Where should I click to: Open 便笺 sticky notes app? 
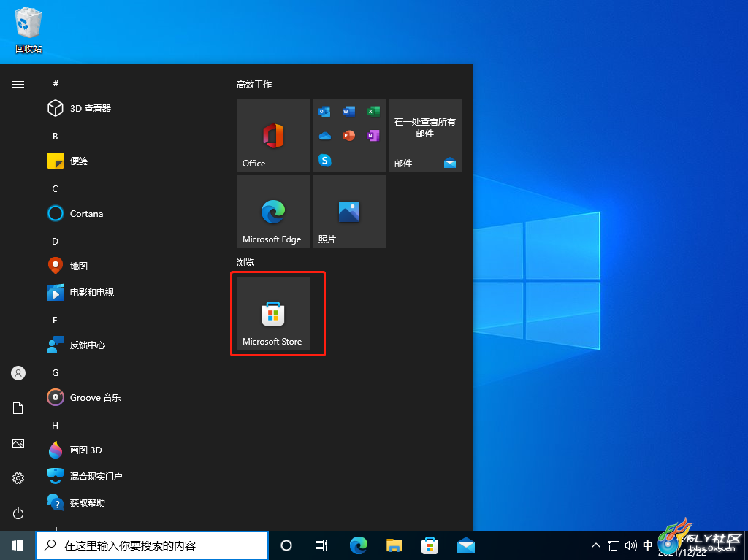68,161
